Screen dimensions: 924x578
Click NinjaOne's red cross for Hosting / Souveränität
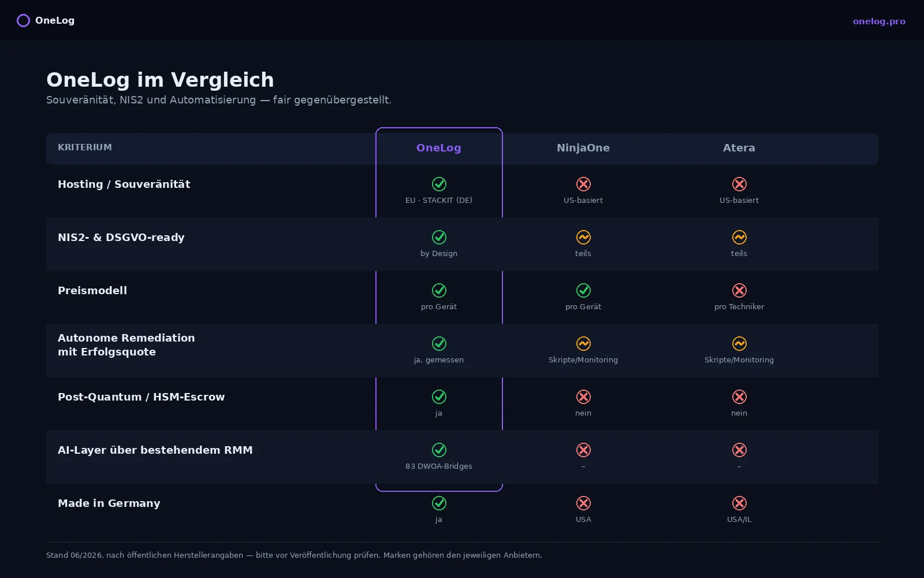(583, 184)
